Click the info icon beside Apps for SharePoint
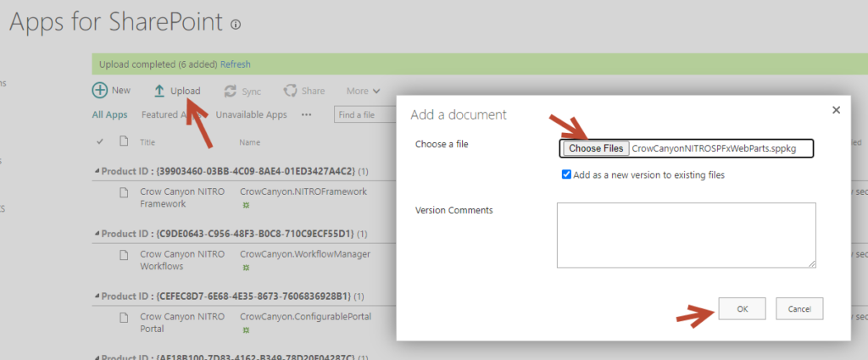 click(x=236, y=25)
